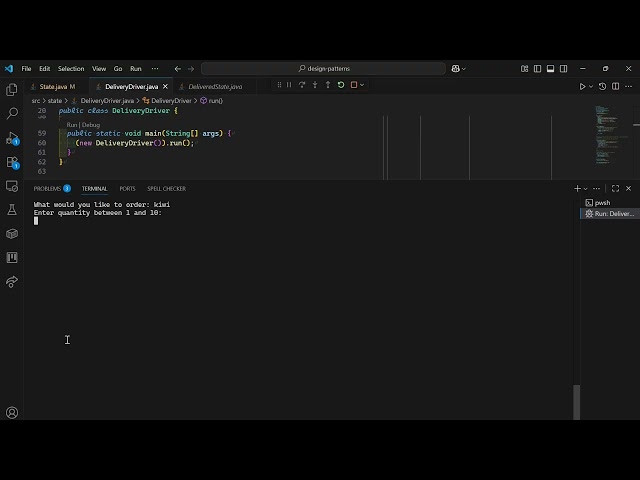
Task: Open dropdown beside Run play button
Action: (591, 87)
